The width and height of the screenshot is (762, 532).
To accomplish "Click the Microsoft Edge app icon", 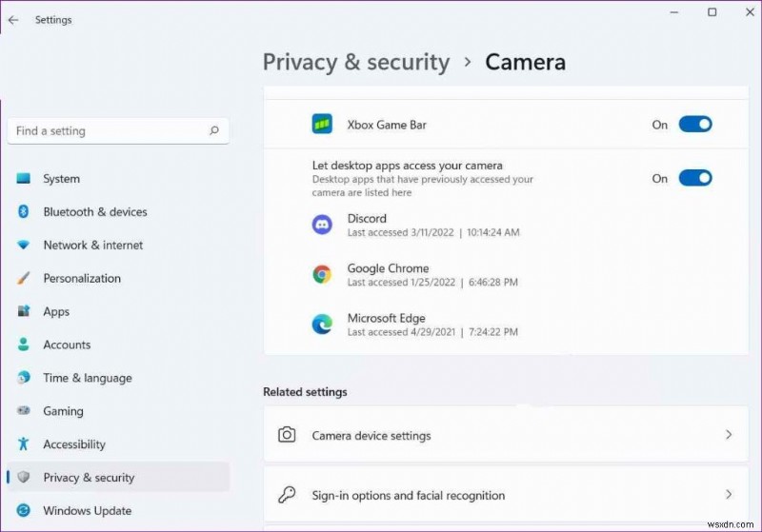I will tap(322, 325).
